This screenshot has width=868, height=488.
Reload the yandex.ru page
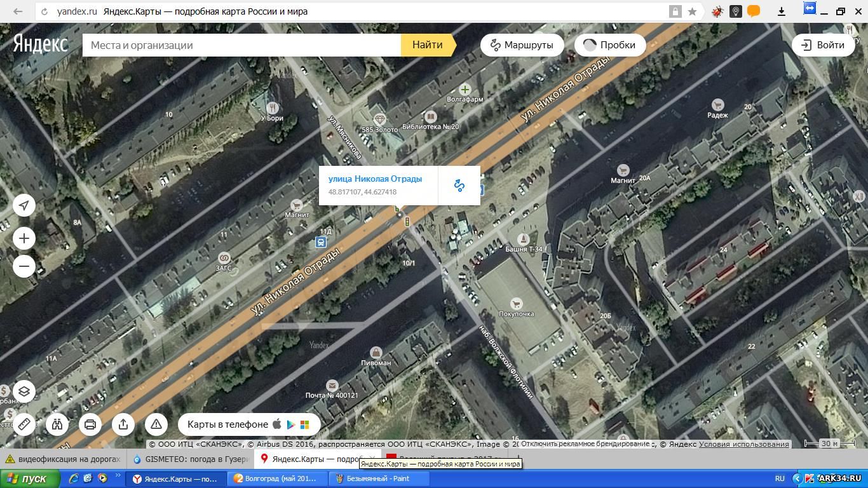[x=44, y=11]
